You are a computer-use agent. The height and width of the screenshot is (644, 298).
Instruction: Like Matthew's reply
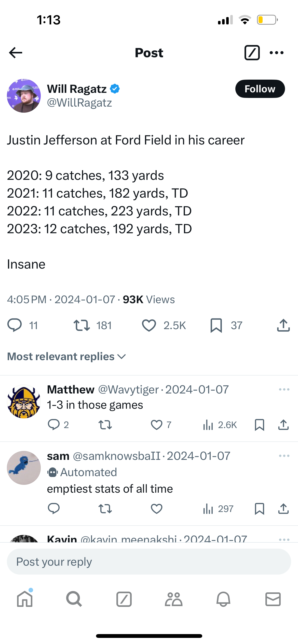pos(156,425)
